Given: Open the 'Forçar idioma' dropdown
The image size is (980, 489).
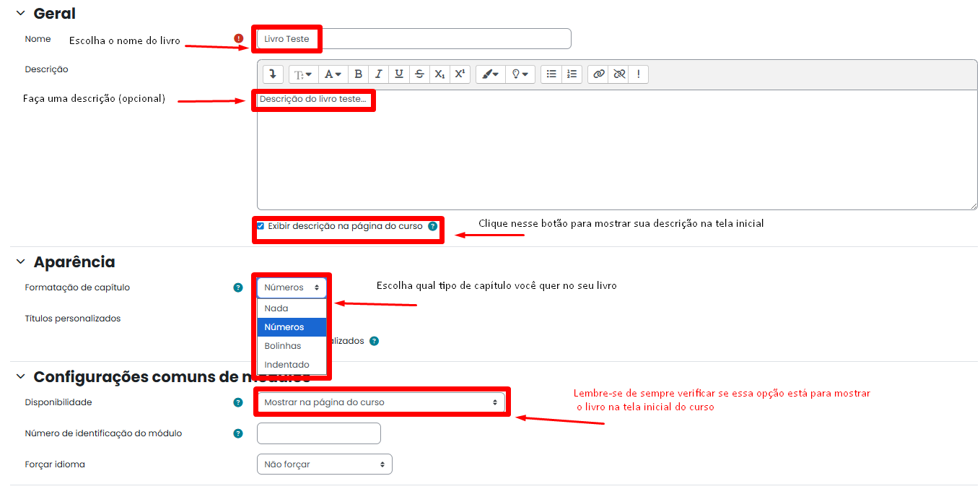Looking at the screenshot, I should (x=324, y=464).
